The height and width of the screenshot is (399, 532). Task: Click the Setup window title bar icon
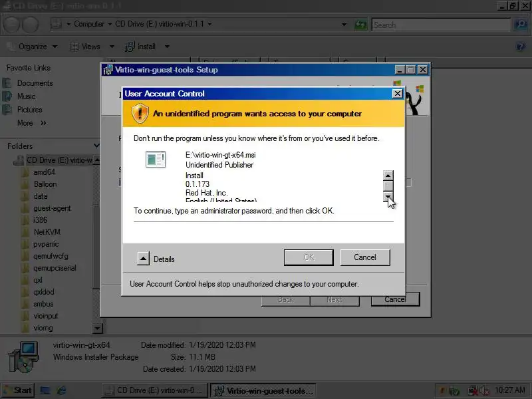click(x=108, y=70)
